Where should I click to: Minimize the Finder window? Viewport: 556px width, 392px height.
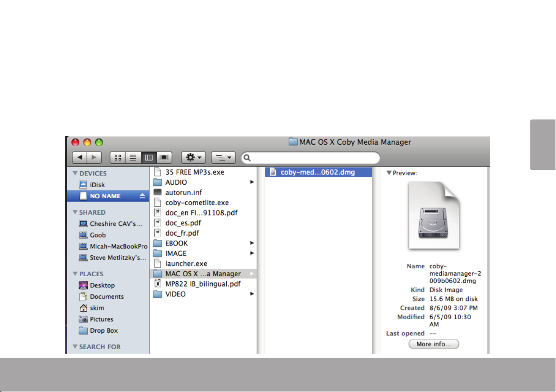(x=87, y=143)
